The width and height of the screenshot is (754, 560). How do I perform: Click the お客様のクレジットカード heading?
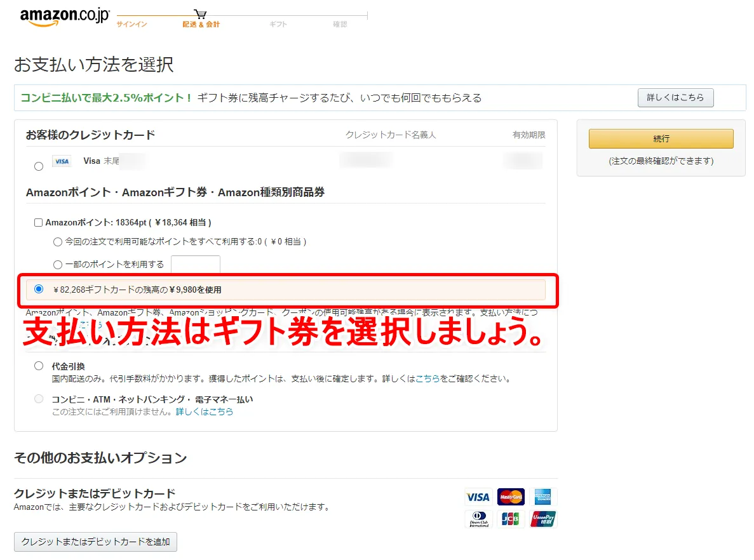[x=90, y=135]
